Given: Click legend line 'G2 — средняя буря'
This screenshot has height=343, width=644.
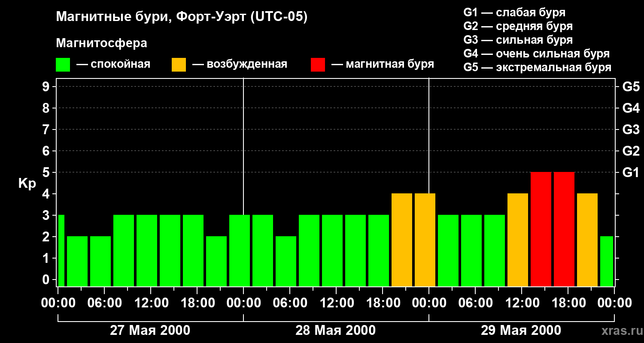Looking at the screenshot, I should (x=518, y=27).
